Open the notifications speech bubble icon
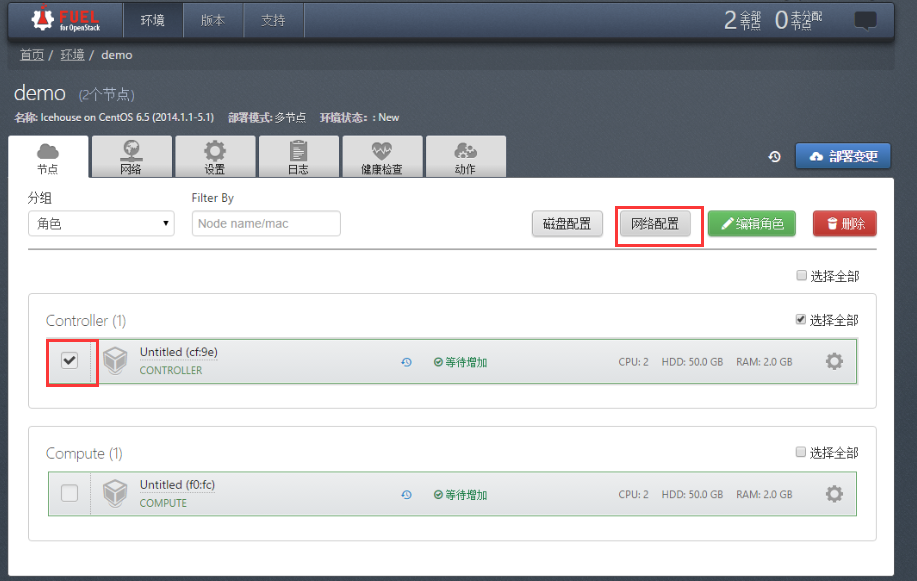917x581 pixels. coord(866,20)
